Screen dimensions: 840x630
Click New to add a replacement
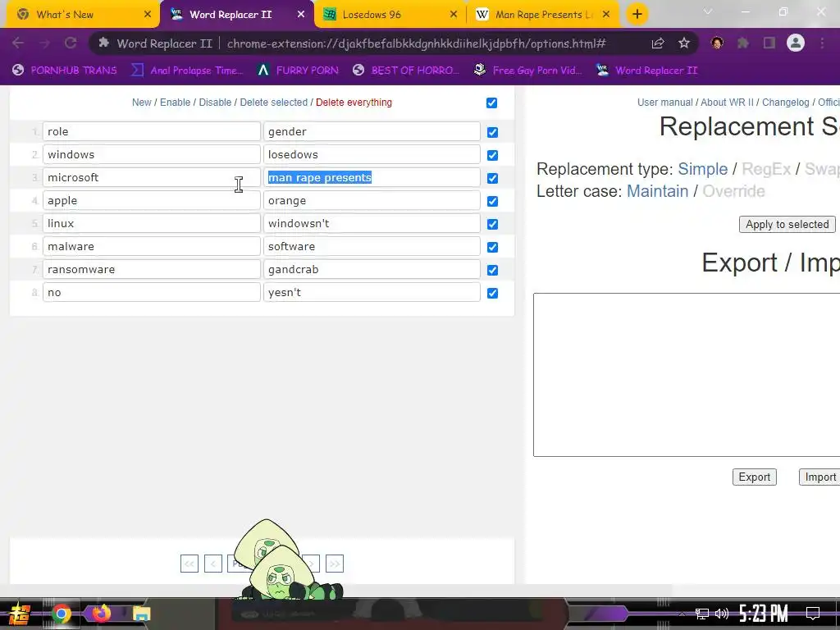coord(141,103)
